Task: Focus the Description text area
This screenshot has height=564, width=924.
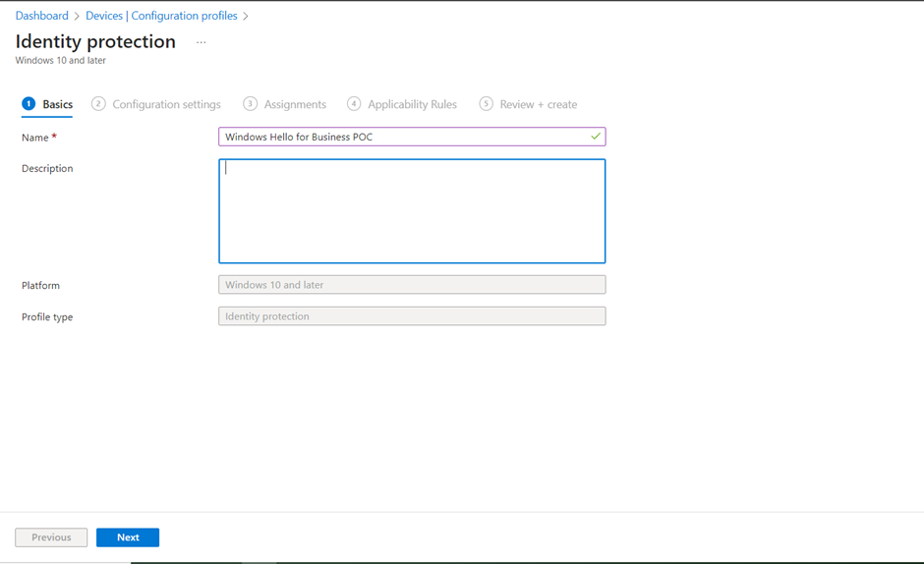Action: coord(412,211)
